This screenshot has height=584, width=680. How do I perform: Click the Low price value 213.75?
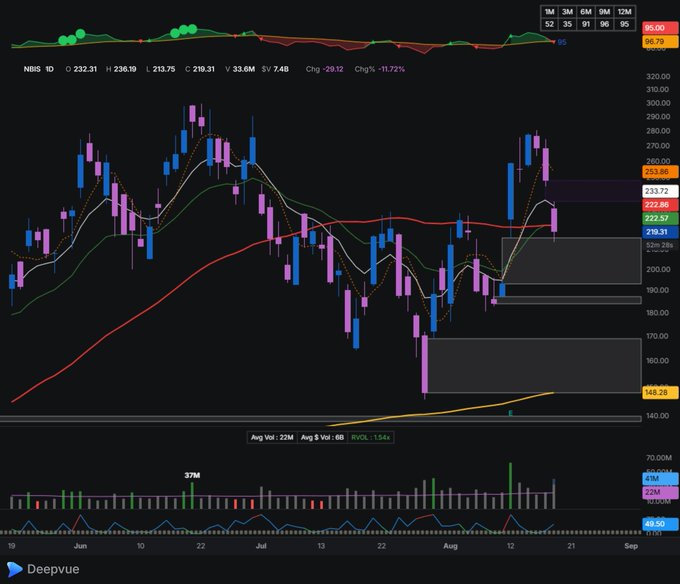tap(164, 69)
